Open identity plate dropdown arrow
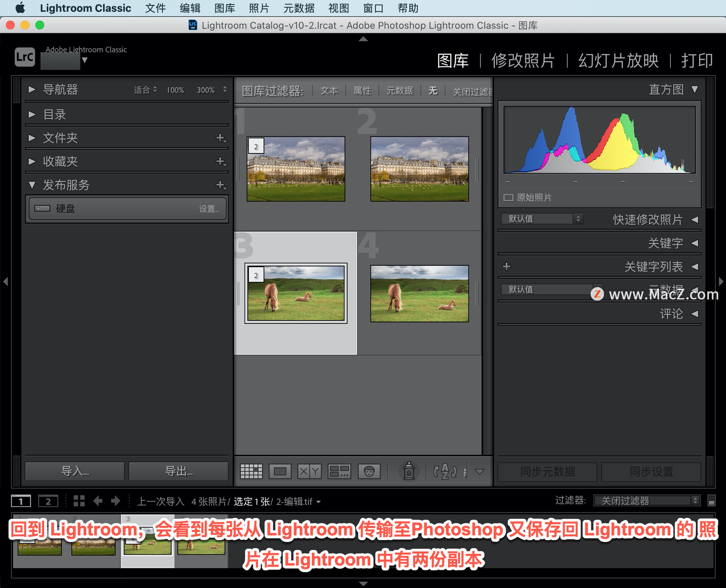Image resolution: width=726 pixels, height=588 pixels. pos(85,60)
